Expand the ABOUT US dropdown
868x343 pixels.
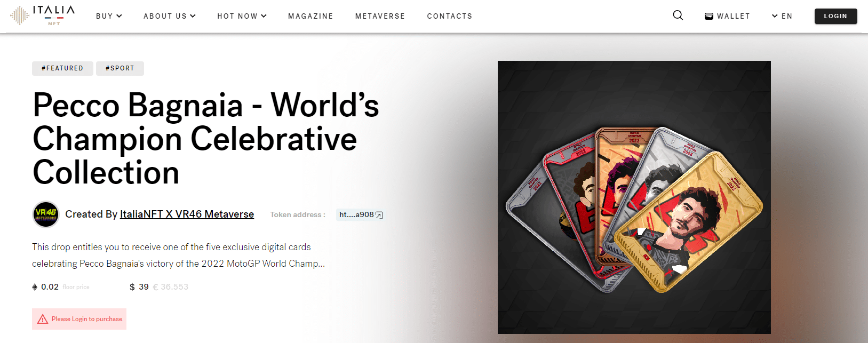pos(170,16)
